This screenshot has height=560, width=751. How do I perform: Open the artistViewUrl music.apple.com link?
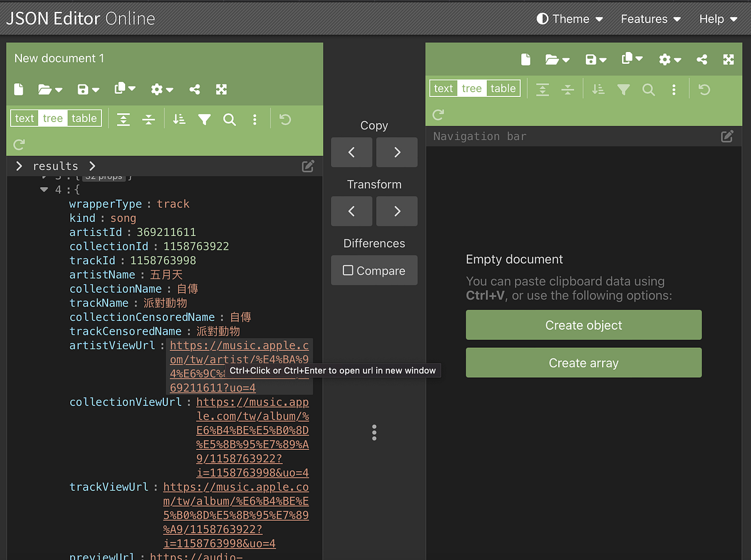point(240,345)
